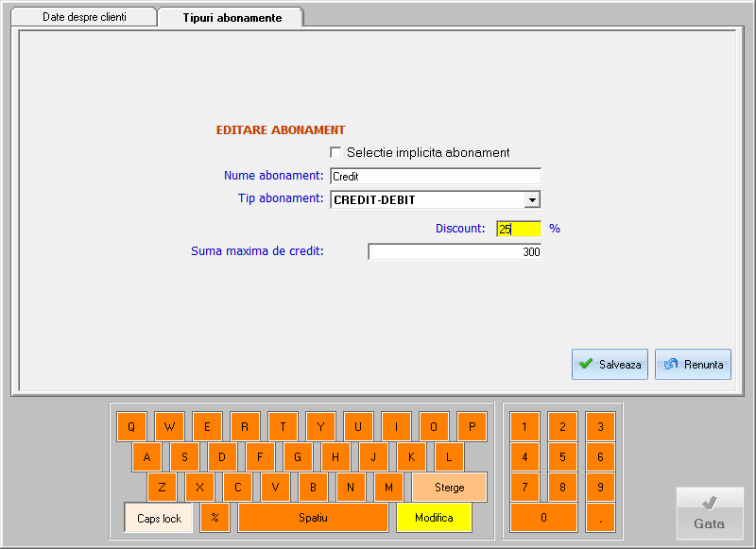Viewport: 756px width, 549px height.
Task: Tap number 7 on numeric keypad
Action: click(524, 488)
